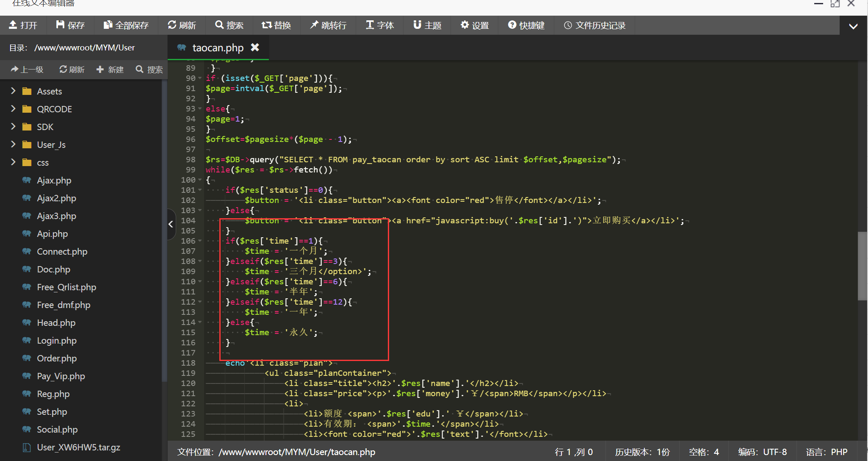Open the 主题 theme menu

point(428,25)
